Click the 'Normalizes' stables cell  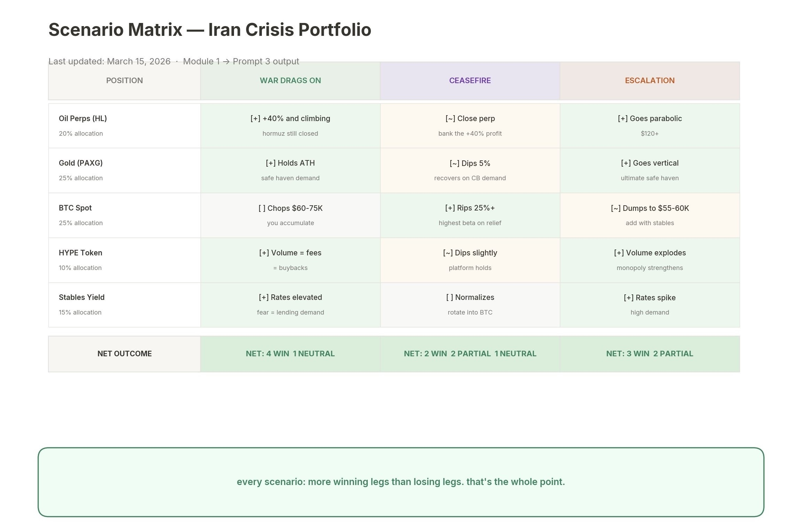coord(470,304)
